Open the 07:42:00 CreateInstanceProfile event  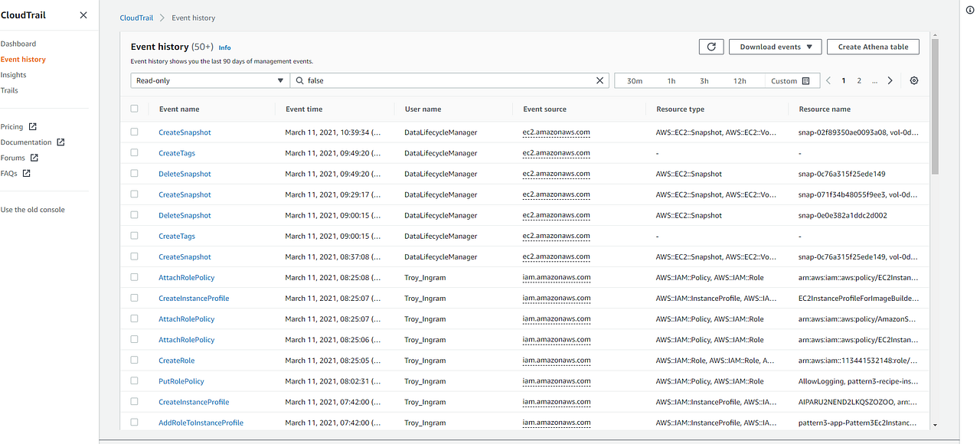[x=194, y=402]
